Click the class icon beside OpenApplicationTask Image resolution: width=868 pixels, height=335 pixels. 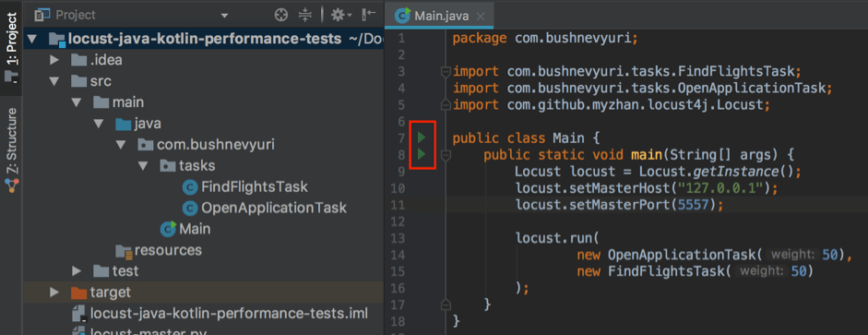tap(190, 209)
